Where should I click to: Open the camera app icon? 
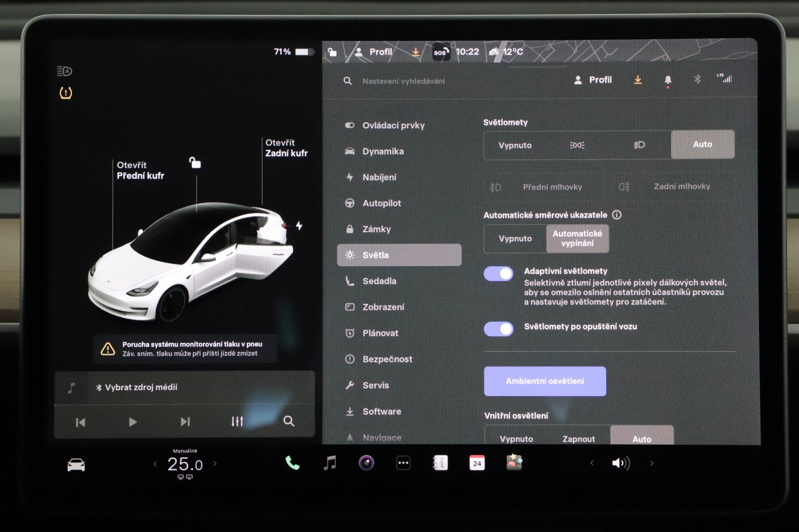tap(367, 463)
